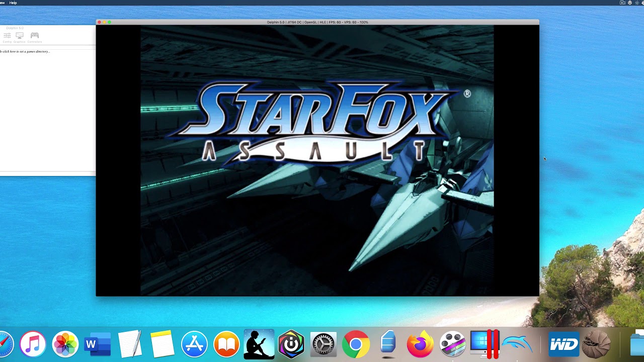Launch Kindle reader from the dock

click(x=259, y=344)
